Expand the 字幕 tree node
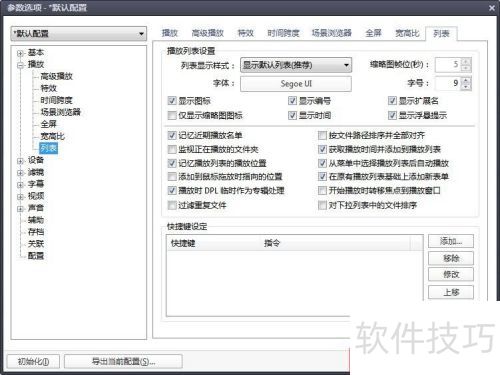 pyautogui.click(x=20, y=185)
